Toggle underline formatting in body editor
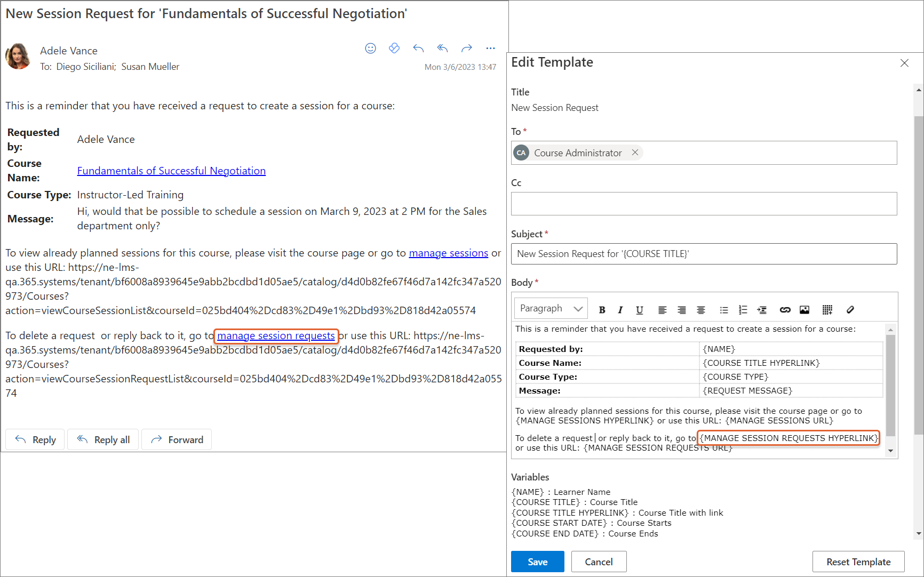Screen dimensions: 924x577 [x=639, y=310]
